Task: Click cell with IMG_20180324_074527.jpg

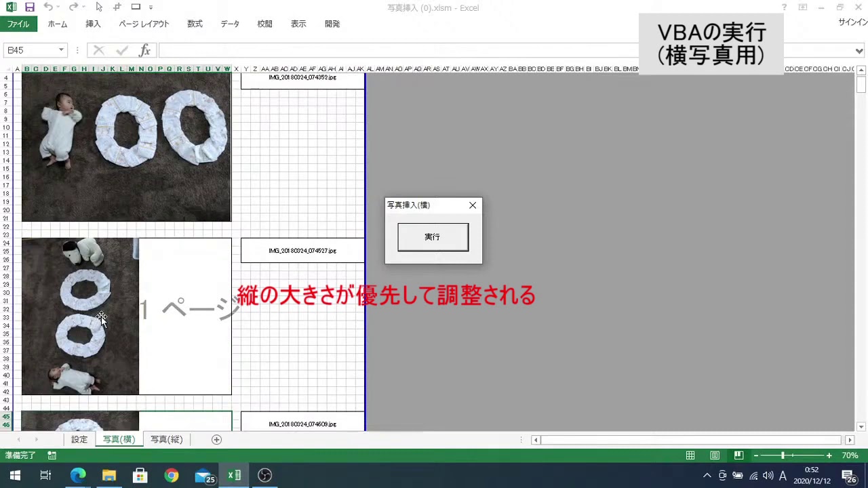Action: pyautogui.click(x=302, y=251)
